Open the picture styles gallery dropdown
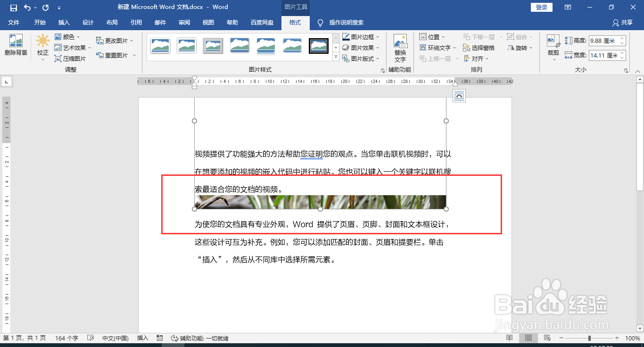644x347 pixels. tap(336, 57)
